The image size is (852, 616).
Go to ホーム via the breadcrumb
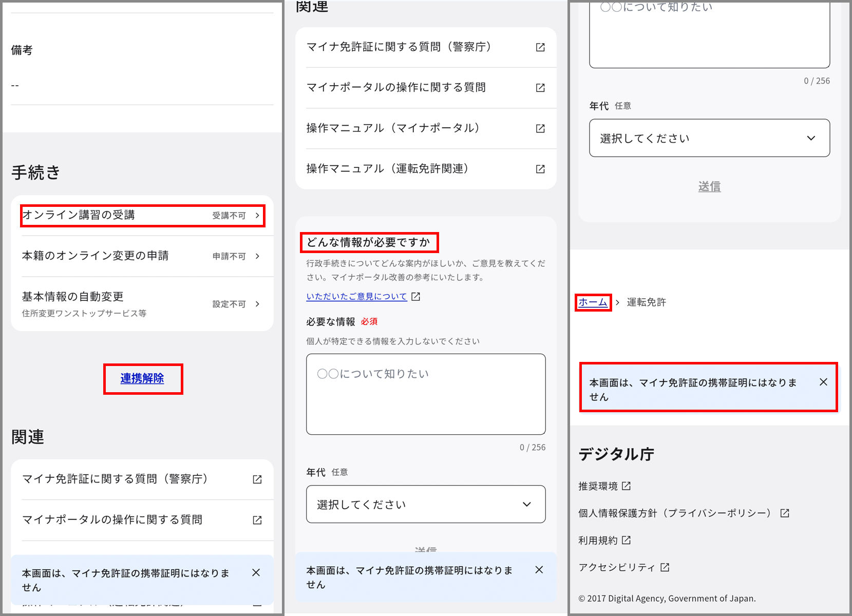tap(593, 302)
